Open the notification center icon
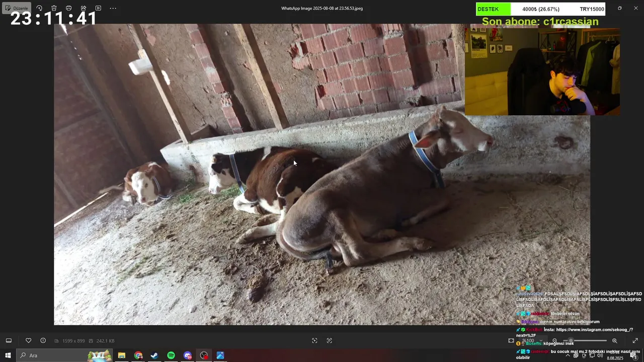The width and height of the screenshot is (644, 362). (x=634, y=356)
